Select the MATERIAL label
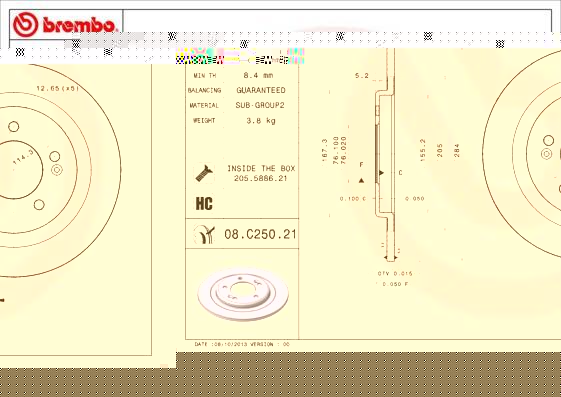Viewport: 561px width, 397px height. coord(204,106)
